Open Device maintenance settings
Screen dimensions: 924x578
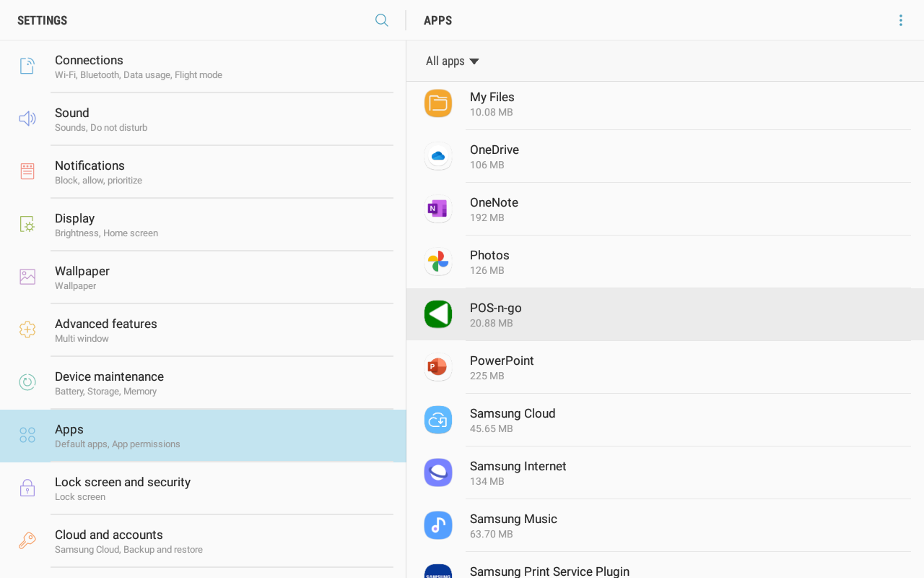pos(203,383)
